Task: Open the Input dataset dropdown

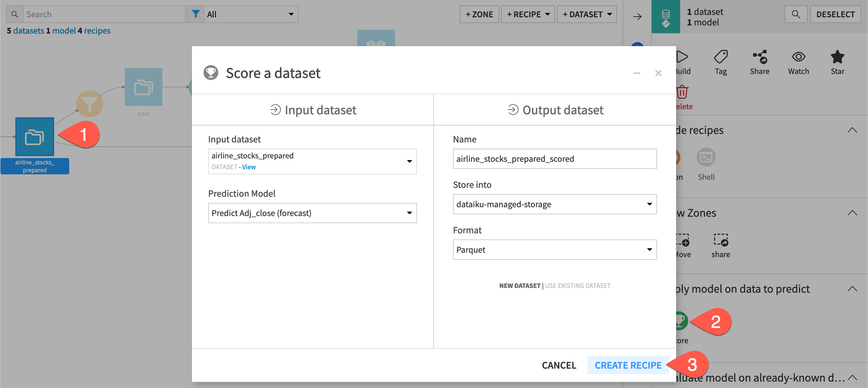Action: [x=312, y=161]
